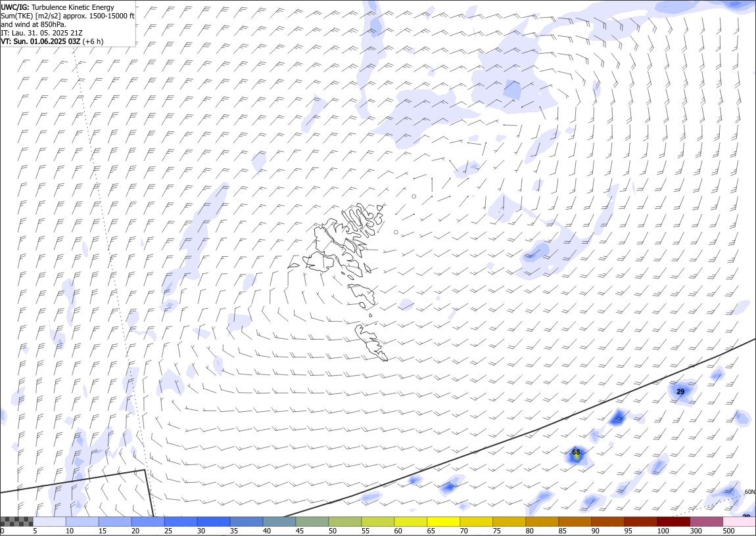The image size is (756, 536).
Task: Select the 'IT: Lau. 31. 05. 2025 21Z' text
Action: (x=41, y=33)
